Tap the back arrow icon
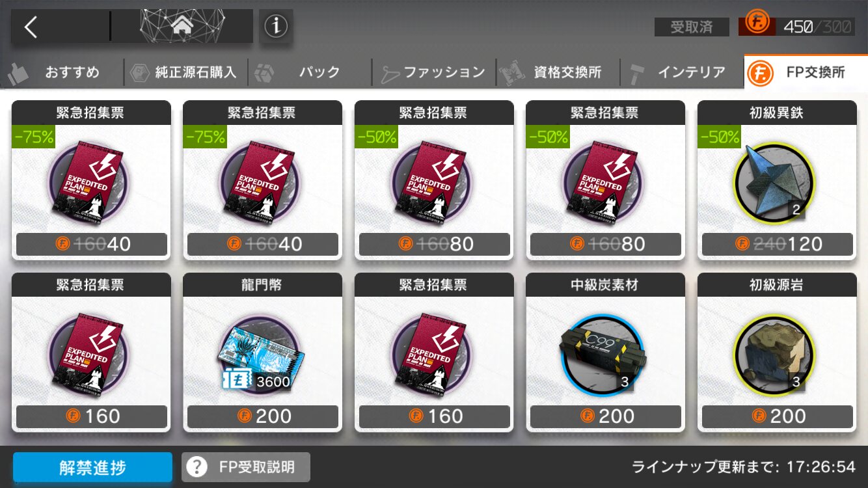Viewport: 868px width, 488px height. [x=31, y=27]
